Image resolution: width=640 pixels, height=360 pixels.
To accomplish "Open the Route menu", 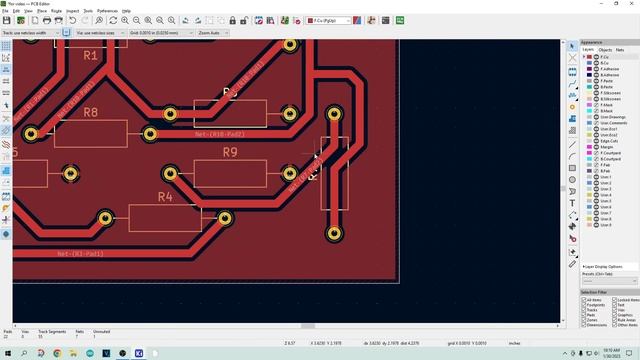I will (56, 11).
